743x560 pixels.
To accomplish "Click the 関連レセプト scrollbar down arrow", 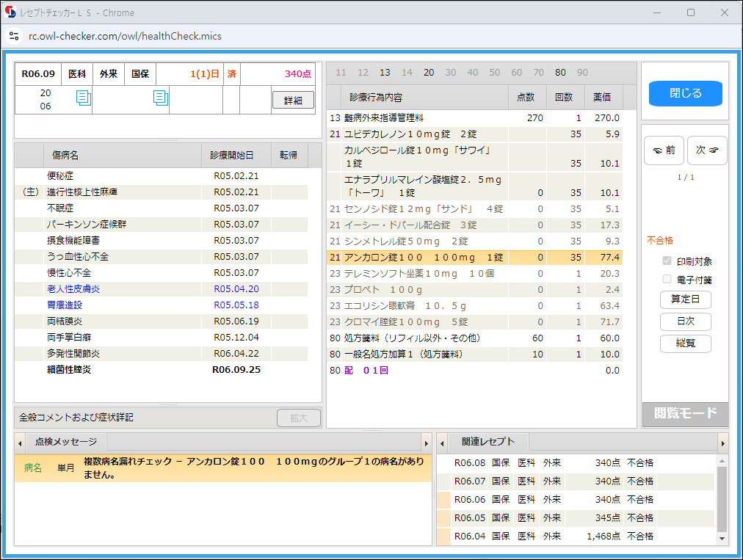I will 722,539.
